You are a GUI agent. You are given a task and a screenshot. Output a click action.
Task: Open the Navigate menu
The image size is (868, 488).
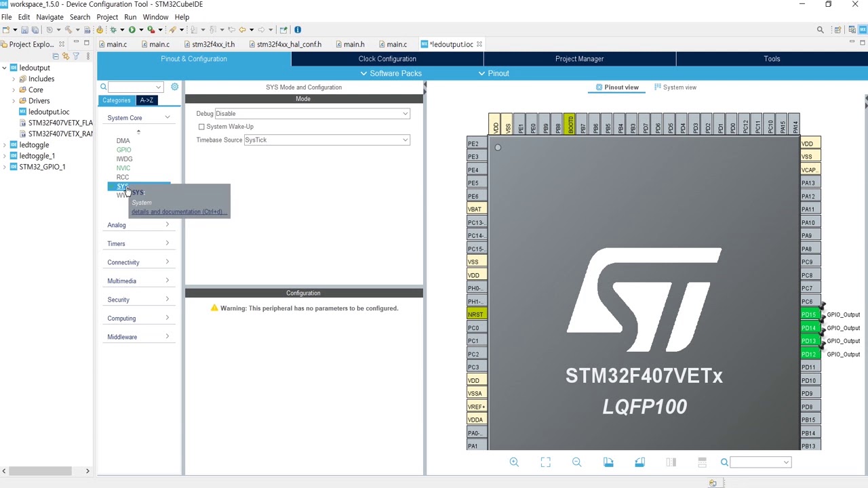tap(50, 17)
